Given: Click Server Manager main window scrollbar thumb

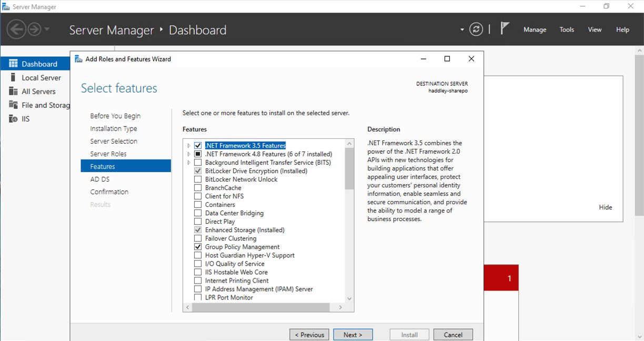Looking at the screenshot, I should pyautogui.click(x=639, y=134).
